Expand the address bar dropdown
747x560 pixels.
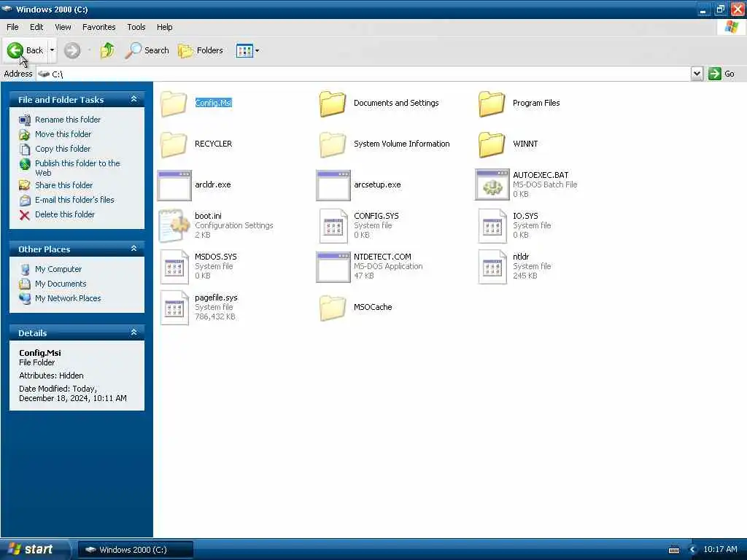point(697,74)
